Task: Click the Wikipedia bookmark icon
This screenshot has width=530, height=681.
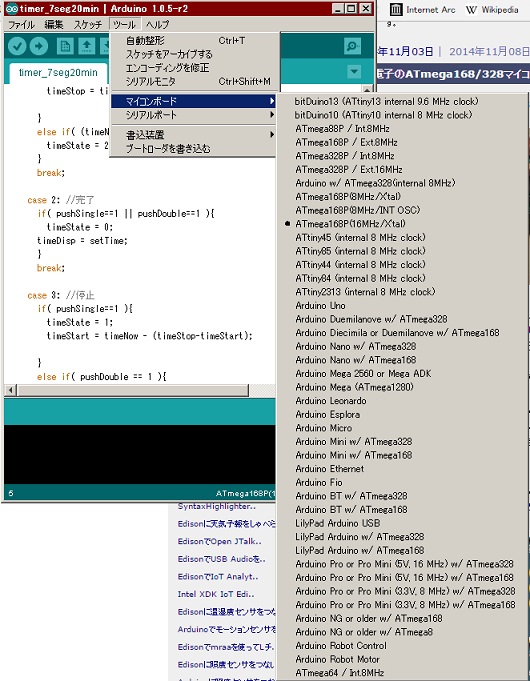Action: 471,9
